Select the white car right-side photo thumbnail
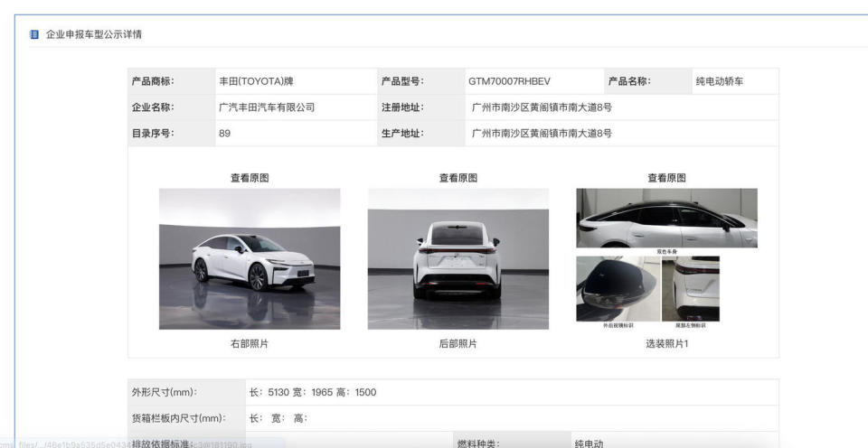Image resolution: width=868 pixels, height=448 pixels. (x=250, y=259)
